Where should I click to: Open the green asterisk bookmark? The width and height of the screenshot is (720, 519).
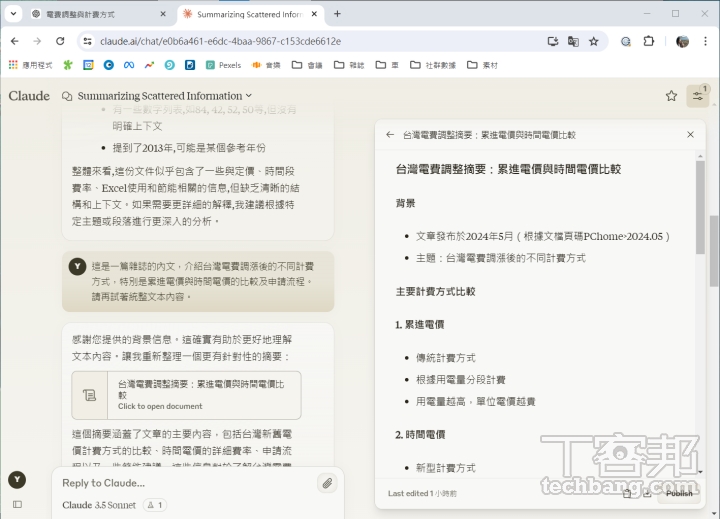pos(68,65)
